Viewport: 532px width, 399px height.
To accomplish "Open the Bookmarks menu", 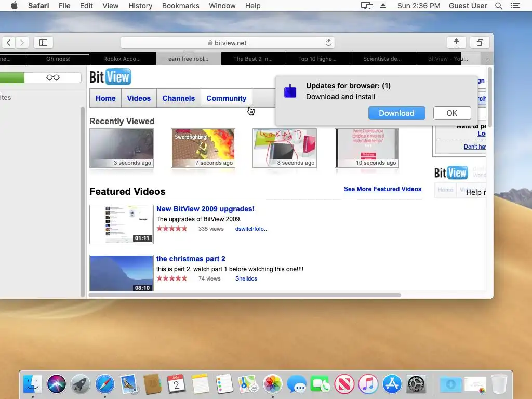I will pos(180,6).
